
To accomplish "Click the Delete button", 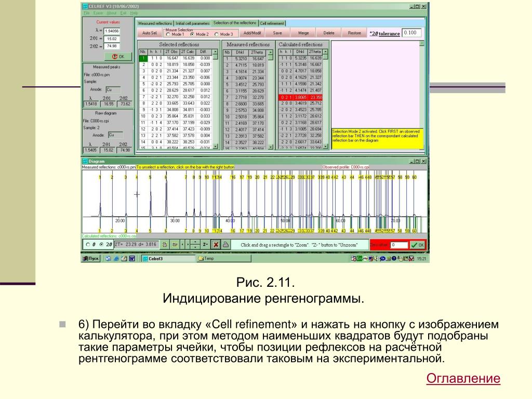I will [x=329, y=33].
